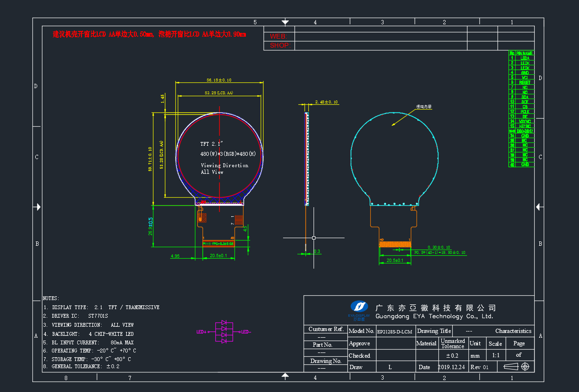Select note "2. DRIVER IC: ST7701S"
Image resolution: width=579 pixels, height=392 pixels.
pyautogui.click(x=76, y=316)
